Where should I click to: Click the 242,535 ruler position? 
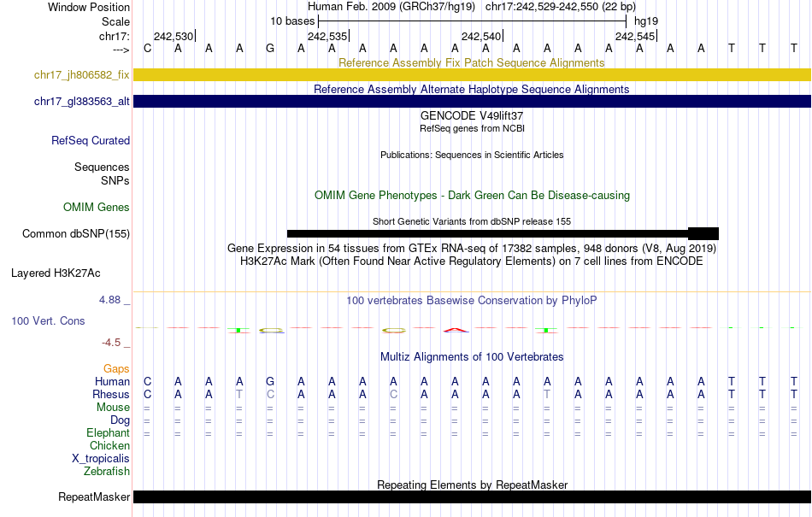(x=327, y=36)
